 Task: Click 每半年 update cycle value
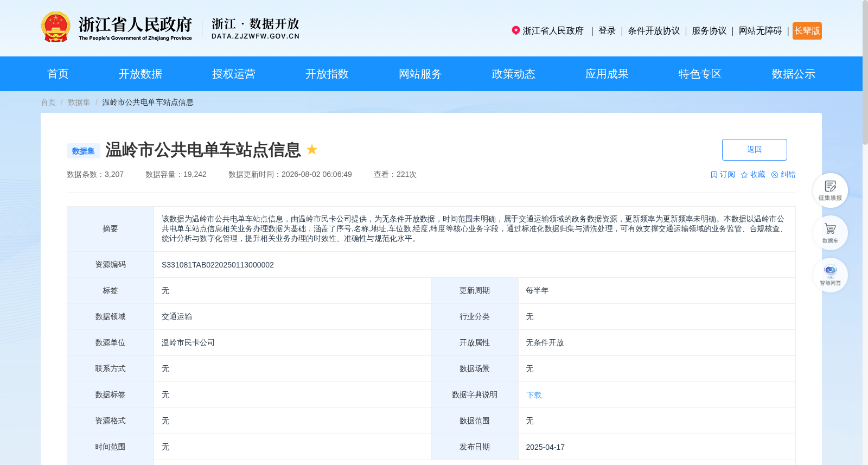click(537, 291)
